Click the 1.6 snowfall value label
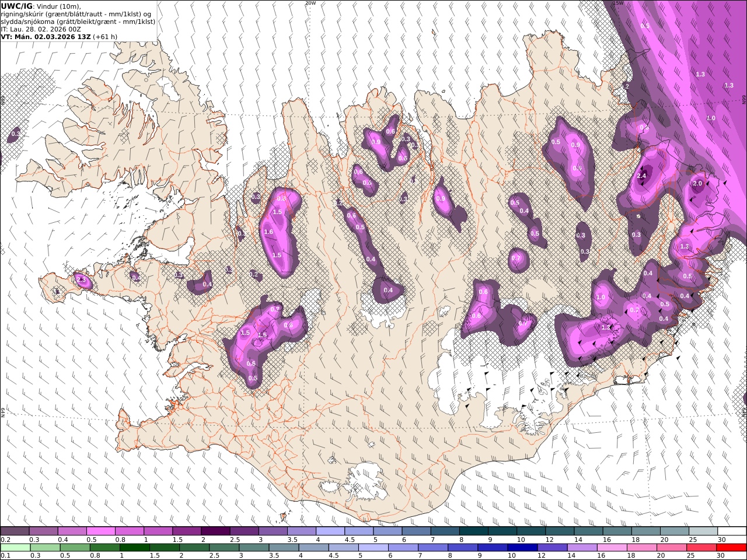This screenshot has height=560, width=747. 268,232
